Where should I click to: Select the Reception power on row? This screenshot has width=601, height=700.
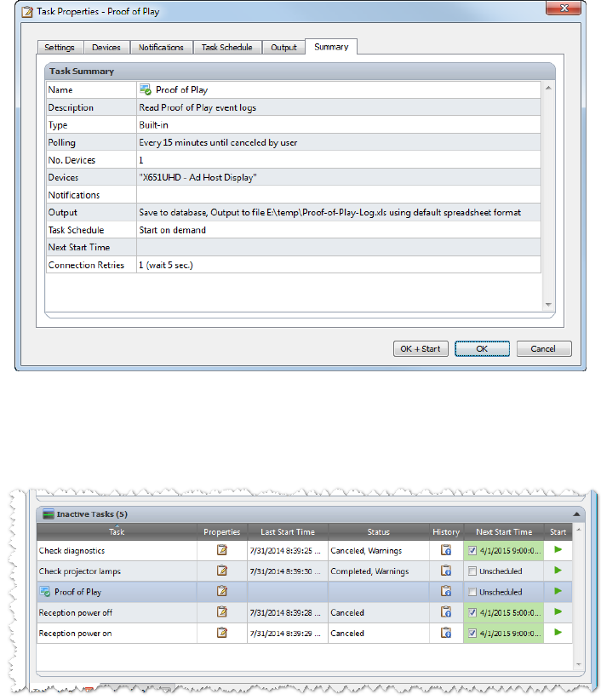(x=304, y=633)
